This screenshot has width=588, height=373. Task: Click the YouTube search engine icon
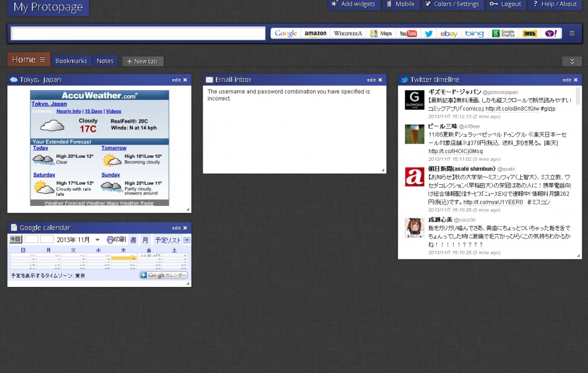[x=408, y=34]
